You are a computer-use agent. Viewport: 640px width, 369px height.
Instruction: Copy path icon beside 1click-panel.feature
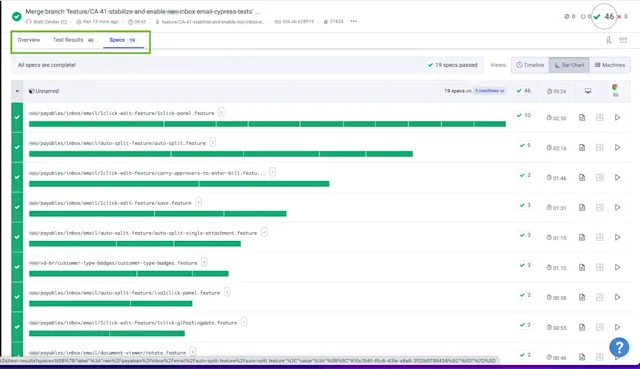click(x=221, y=112)
